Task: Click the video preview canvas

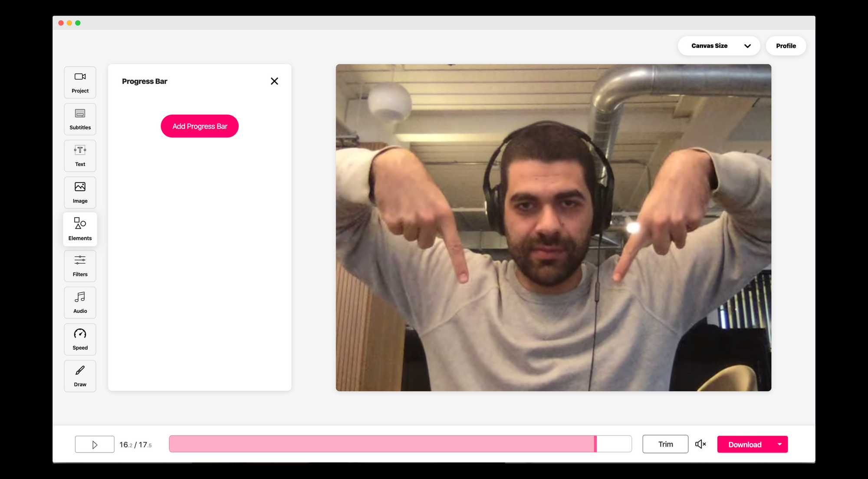Action: [553, 228]
